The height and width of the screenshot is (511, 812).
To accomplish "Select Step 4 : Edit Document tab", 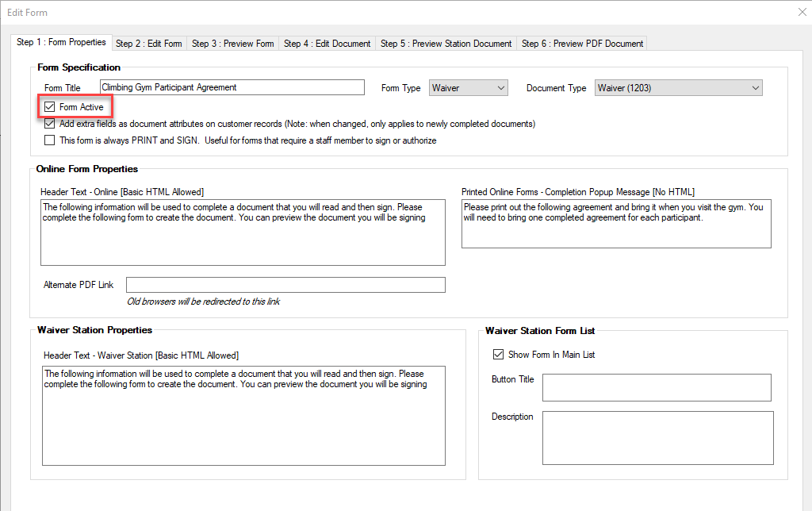I will click(327, 44).
